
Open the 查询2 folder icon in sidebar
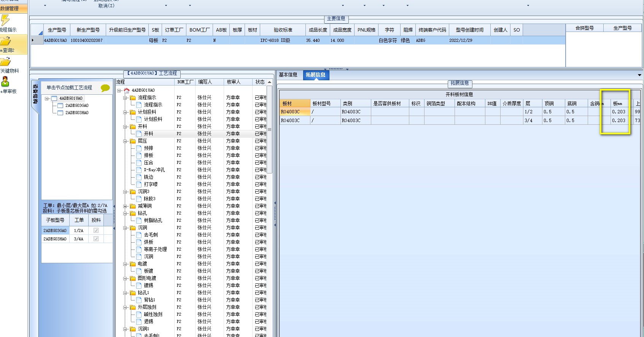click(5, 41)
